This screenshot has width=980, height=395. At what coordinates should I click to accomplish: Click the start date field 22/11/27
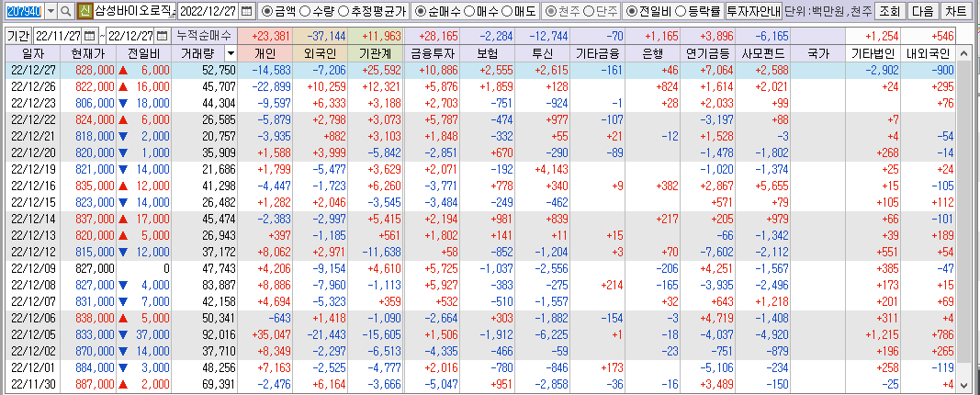tap(58, 36)
